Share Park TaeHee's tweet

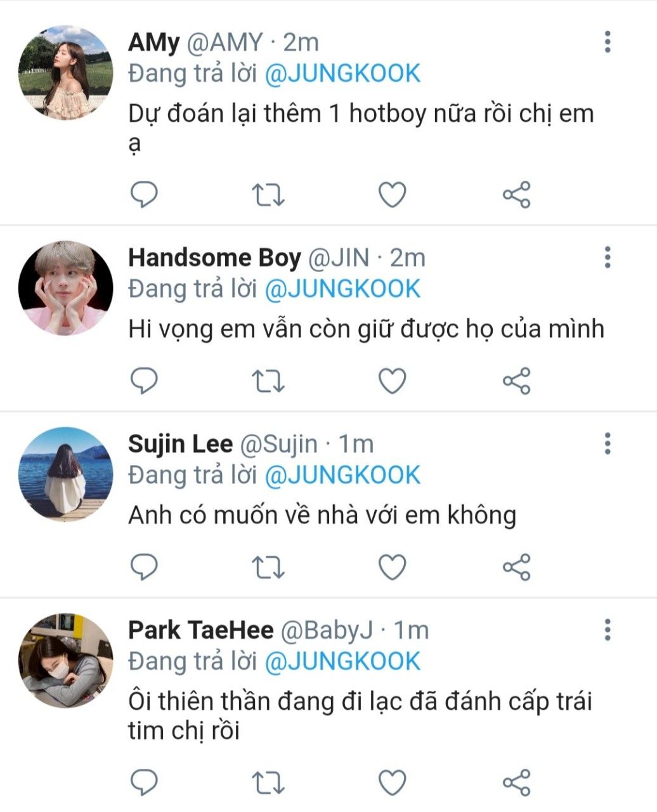(516, 783)
